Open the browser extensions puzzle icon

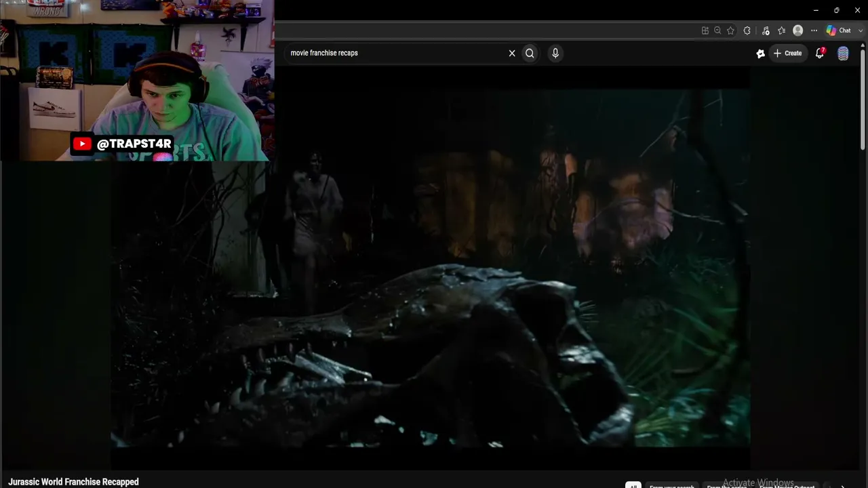pyautogui.click(x=747, y=30)
